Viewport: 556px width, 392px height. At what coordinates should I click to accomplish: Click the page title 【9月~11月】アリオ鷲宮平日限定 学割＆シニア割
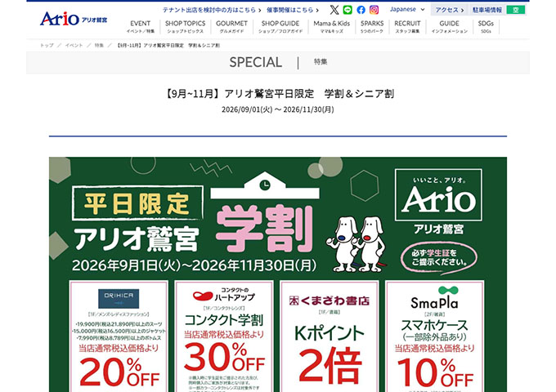(x=278, y=94)
